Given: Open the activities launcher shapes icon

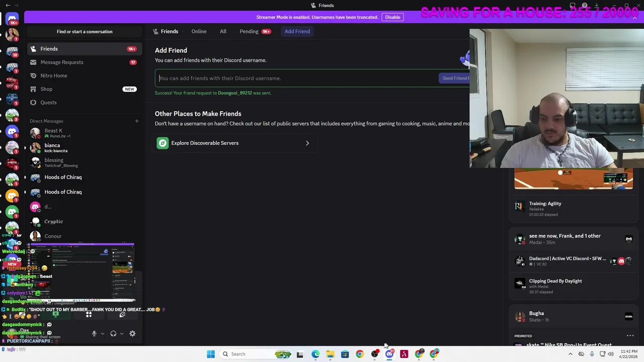Looking at the screenshot, I should [89, 315].
